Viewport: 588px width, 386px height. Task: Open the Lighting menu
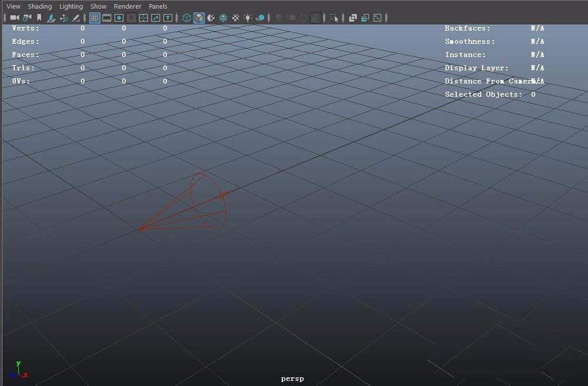(71, 6)
